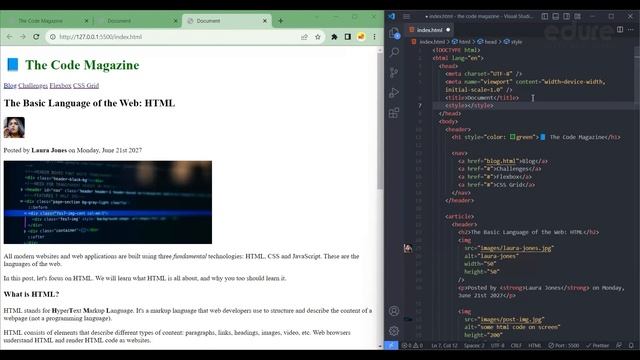Click the feedback icon in status bar
640x360 pixels.
click(x=619, y=345)
